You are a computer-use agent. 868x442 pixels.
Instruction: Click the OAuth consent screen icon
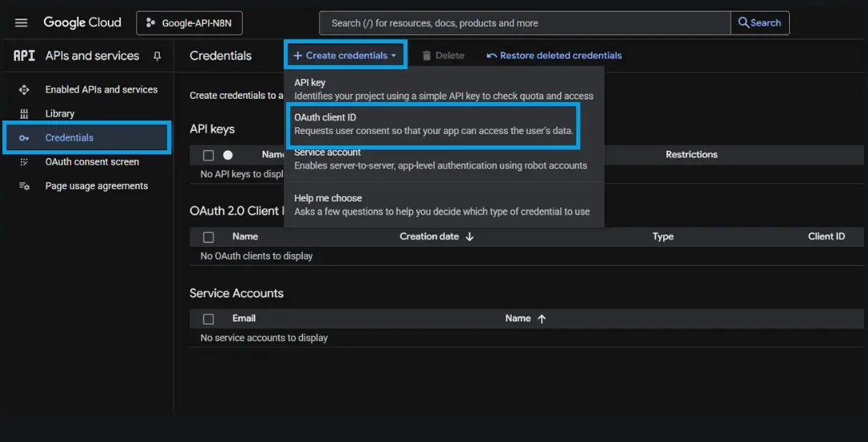(x=24, y=162)
